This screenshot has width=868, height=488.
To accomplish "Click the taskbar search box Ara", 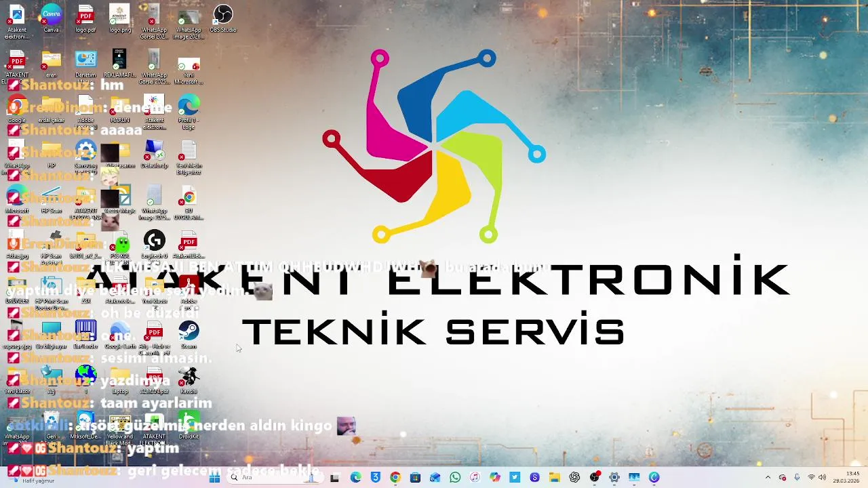I will pyautogui.click(x=274, y=478).
